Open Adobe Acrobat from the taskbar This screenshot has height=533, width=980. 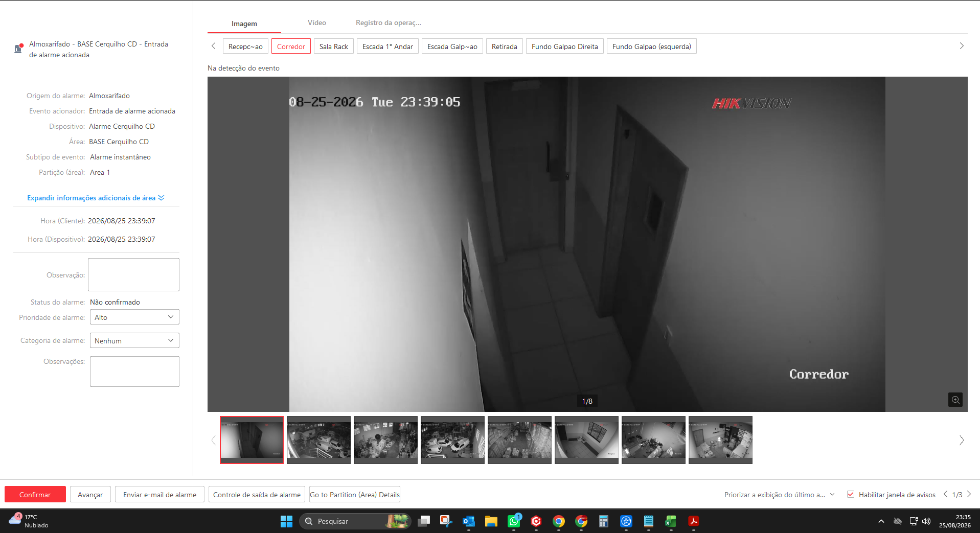coord(694,521)
